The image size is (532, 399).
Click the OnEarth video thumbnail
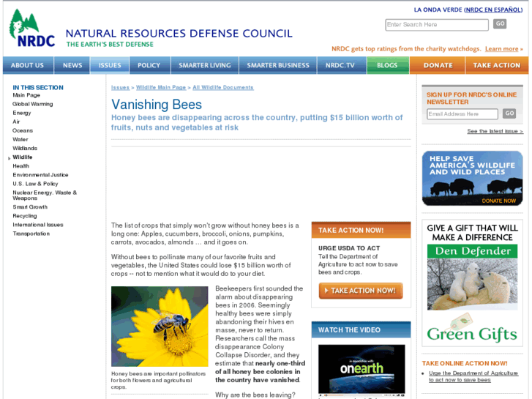361,369
